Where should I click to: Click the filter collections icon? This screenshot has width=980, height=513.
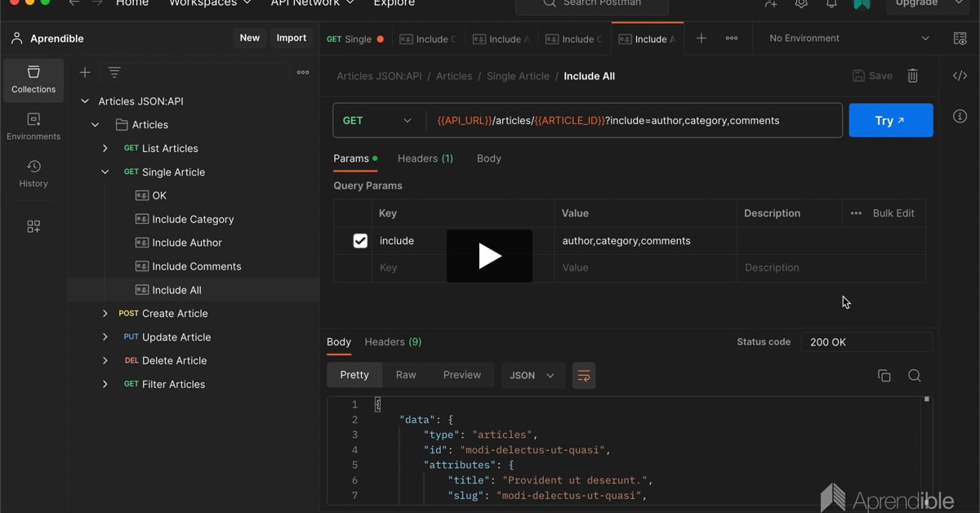114,72
